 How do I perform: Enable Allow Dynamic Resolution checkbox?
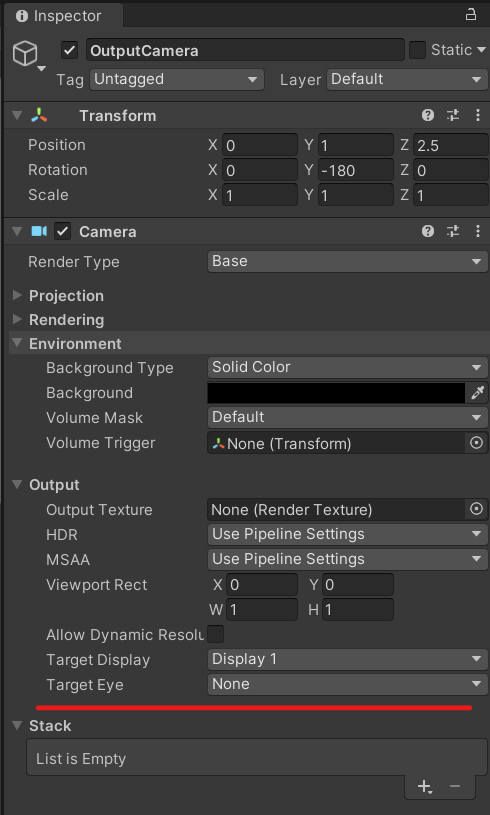point(216,634)
